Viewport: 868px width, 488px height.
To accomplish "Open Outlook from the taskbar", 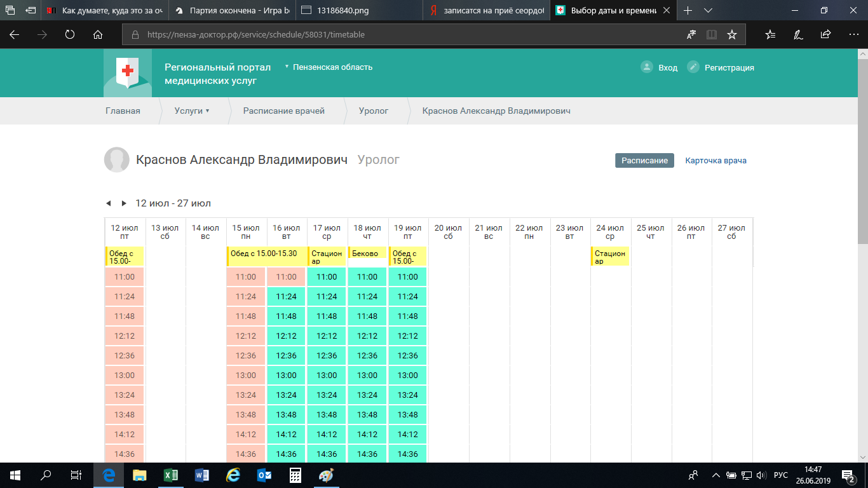I will pos(264,475).
